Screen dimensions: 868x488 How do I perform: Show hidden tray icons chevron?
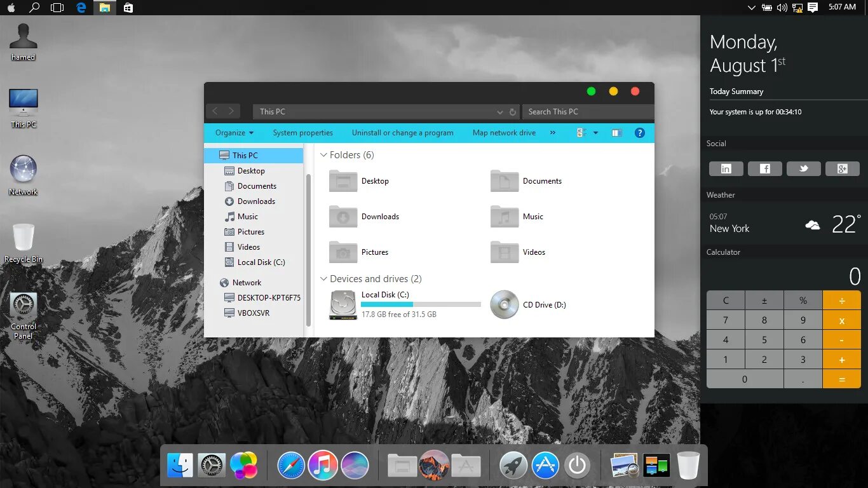click(x=752, y=8)
